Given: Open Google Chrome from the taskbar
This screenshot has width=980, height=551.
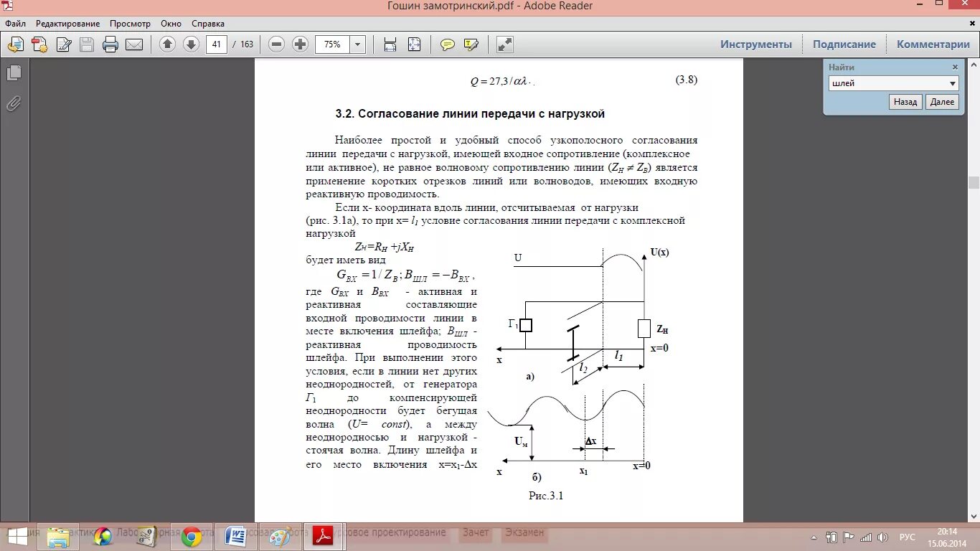Looking at the screenshot, I should pyautogui.click(x=191, y=536).
